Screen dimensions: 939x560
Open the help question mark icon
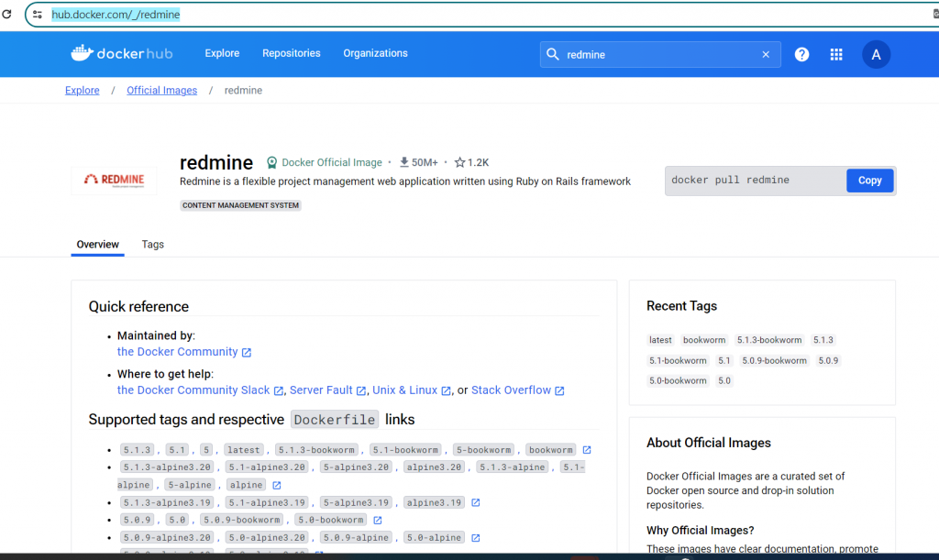pyautogui.click(x=801, y=54)
